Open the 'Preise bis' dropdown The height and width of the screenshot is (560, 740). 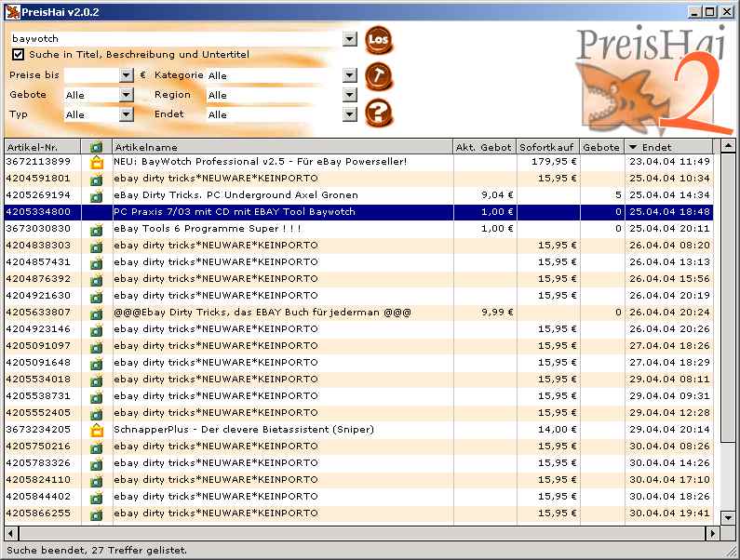127,75
